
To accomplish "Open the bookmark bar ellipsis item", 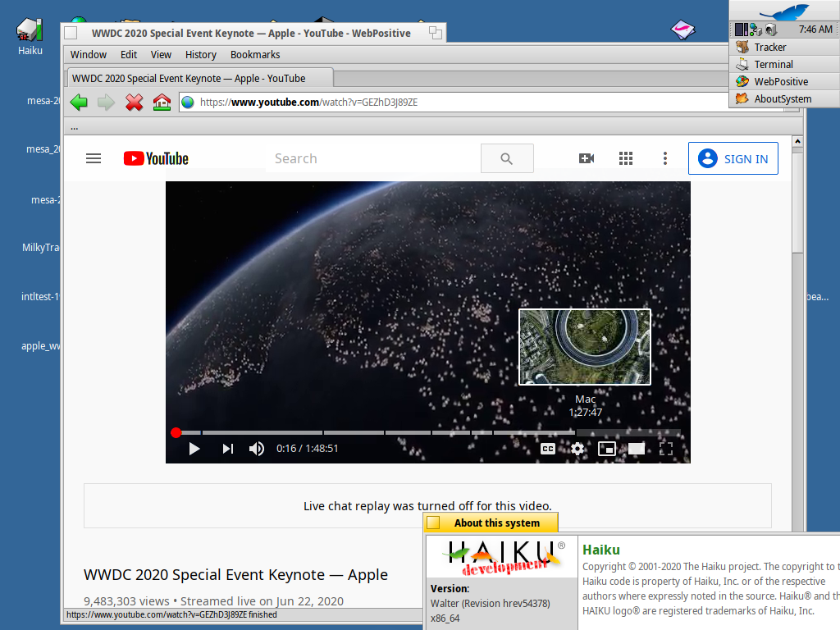I will point(74,127).
